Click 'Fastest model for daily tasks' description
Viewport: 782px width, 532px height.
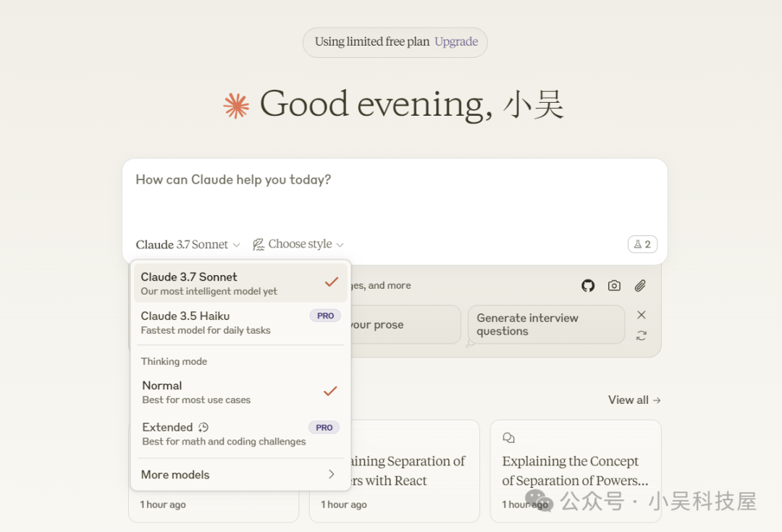pos(206,330)
